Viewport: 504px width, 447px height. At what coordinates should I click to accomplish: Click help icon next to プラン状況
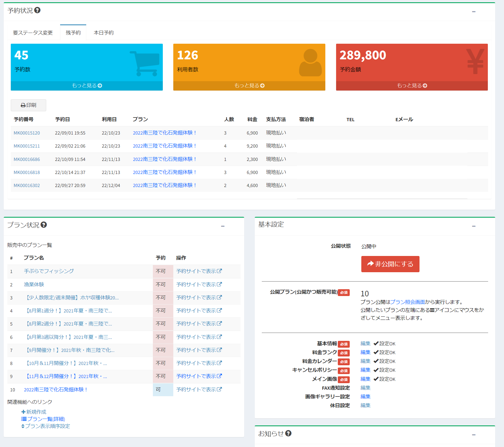click(x=44, y=225)
